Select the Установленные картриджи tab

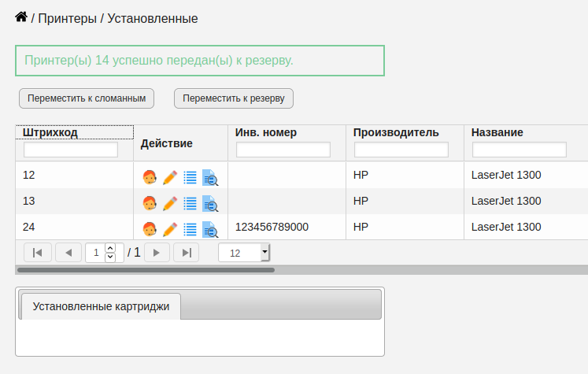coord(101,306)
